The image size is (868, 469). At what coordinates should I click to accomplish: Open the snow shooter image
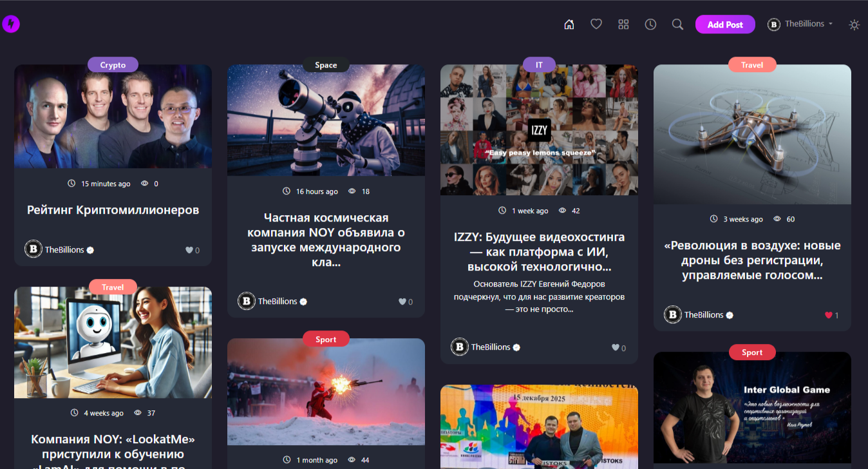pyautogui.click(x=326, y=392)
